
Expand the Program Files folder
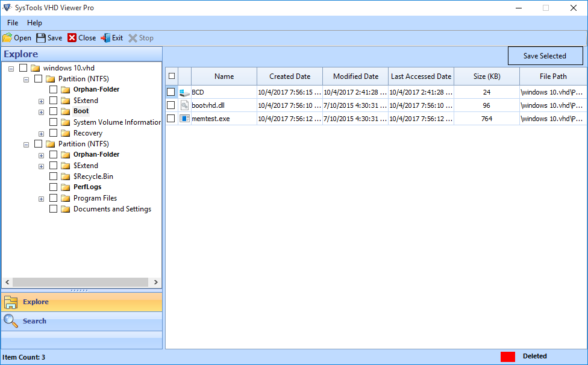41,198
